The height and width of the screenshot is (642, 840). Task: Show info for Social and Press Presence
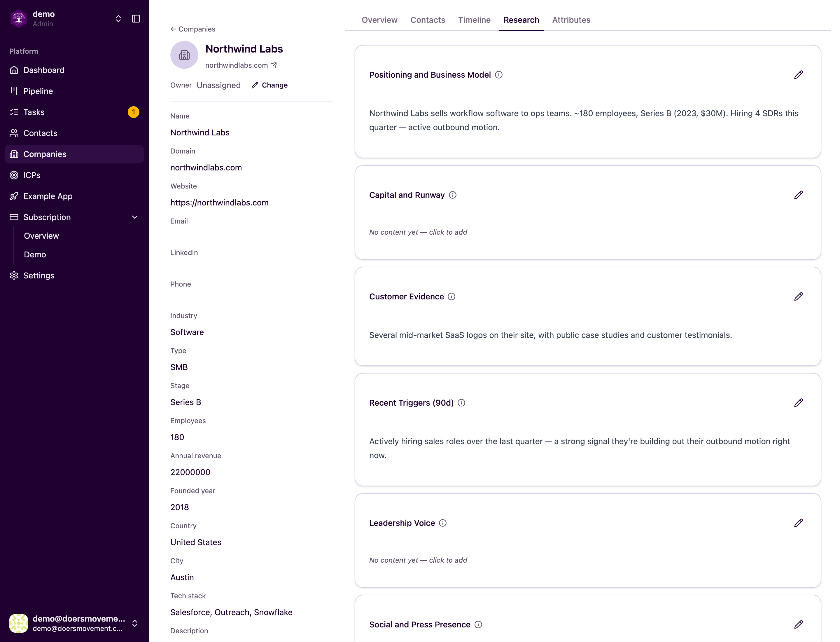point(478,625)
